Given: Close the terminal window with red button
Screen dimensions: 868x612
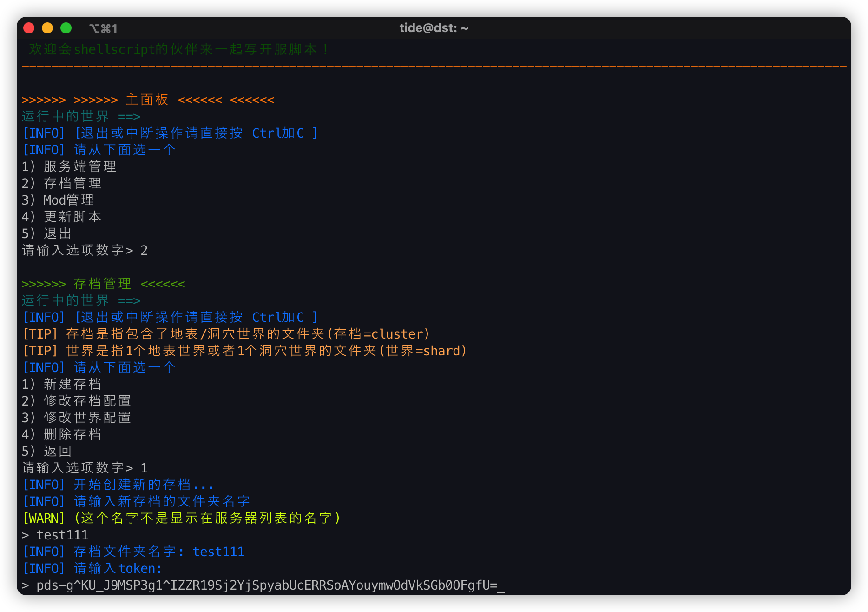Looking at the screenshot, I should click(x=29, y=28).
